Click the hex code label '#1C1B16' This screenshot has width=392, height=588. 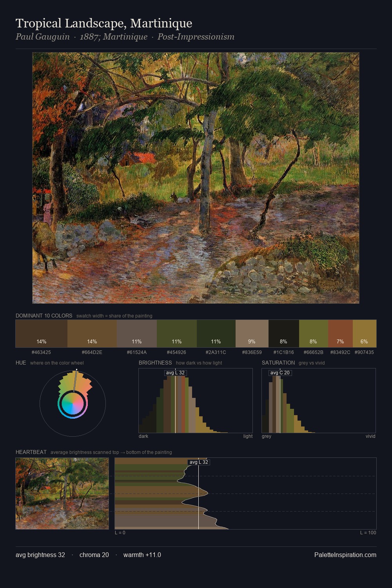(284, 352)
